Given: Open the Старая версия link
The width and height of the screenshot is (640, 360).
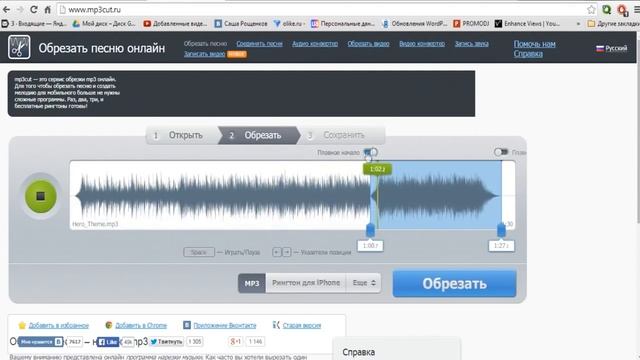Looking at the screenshot, I should tap(297, 325).
